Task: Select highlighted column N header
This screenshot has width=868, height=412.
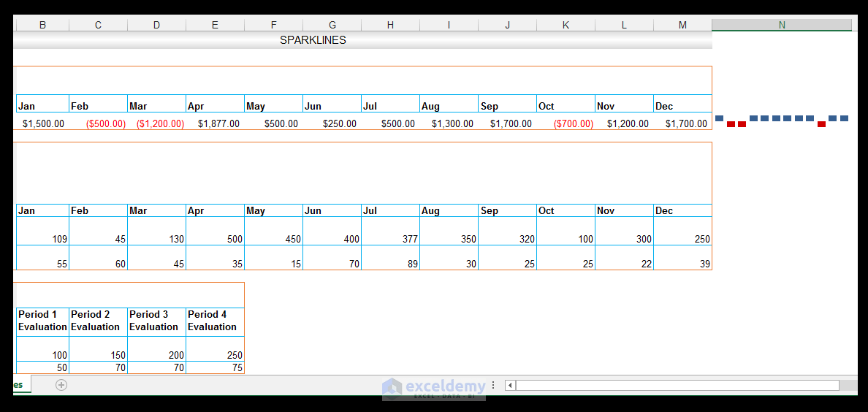Action: tap(782, 25)
